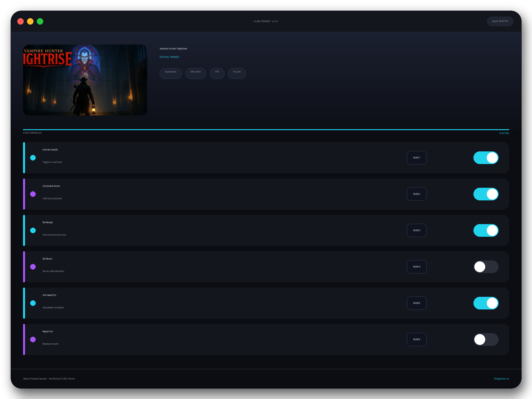Viewport: 532px width, 399px height.
Task: Click the cyan status dot for Infinite Health
Action: tap(33, 158)
